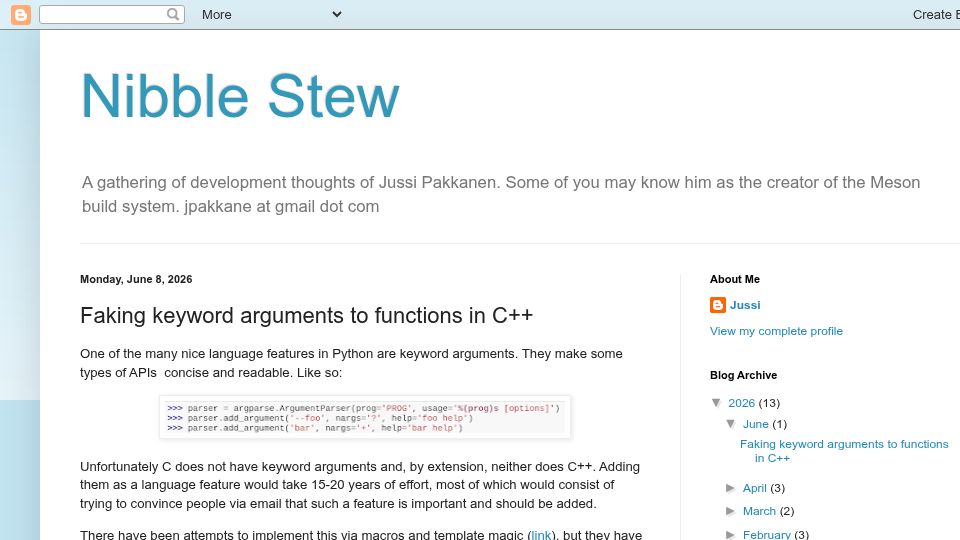Click the Python argparse code image
This screenshot has width=960, height=540.
(x=365, y=418)
